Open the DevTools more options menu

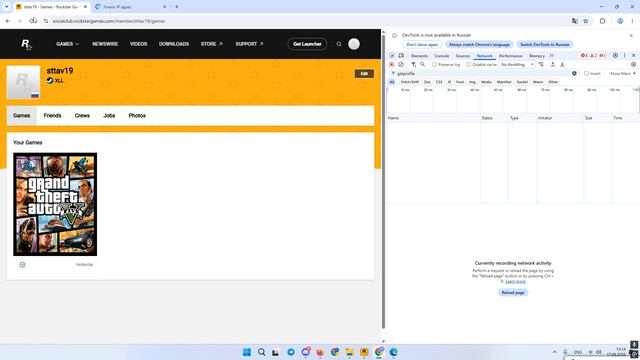[624, 56]
